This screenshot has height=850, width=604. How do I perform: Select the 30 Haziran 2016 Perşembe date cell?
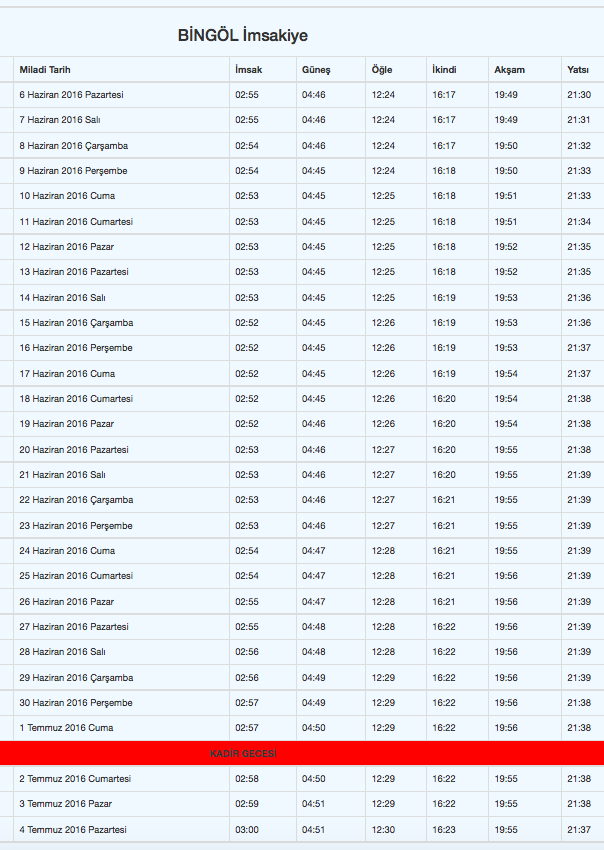point(75,703)
